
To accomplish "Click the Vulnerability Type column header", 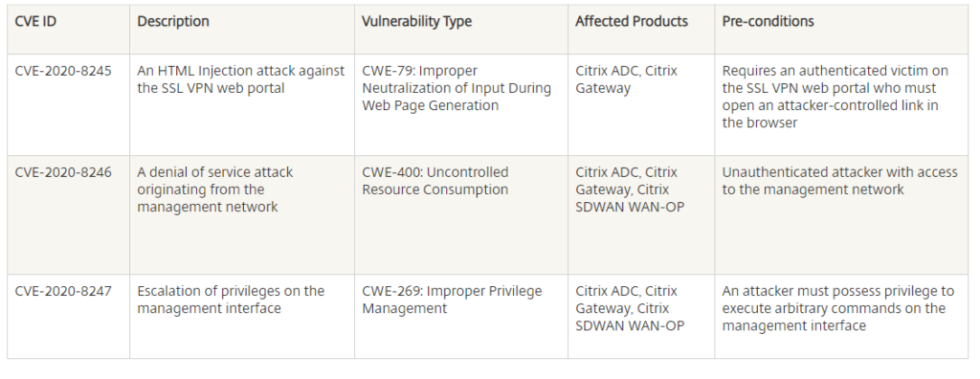I will (x=416, y=21).
